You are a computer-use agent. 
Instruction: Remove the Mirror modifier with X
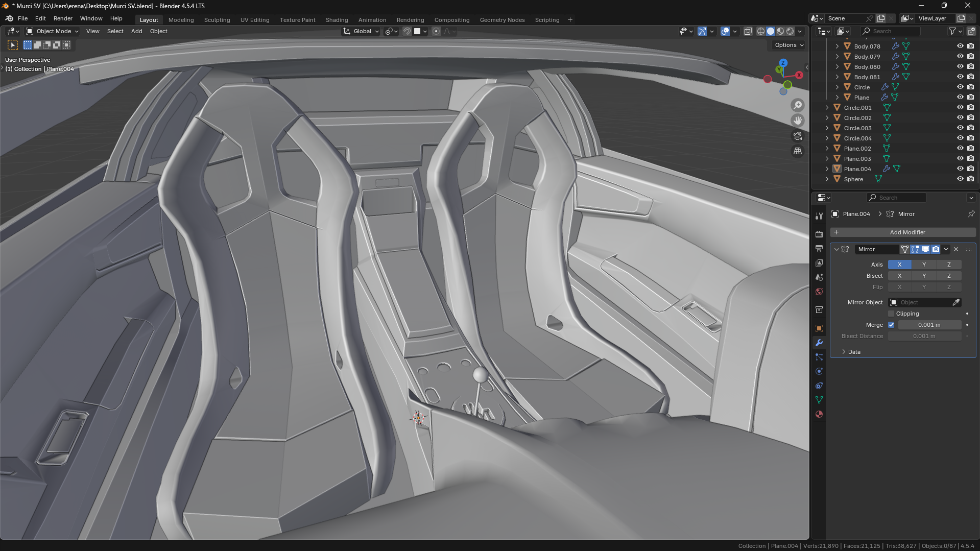956,249
